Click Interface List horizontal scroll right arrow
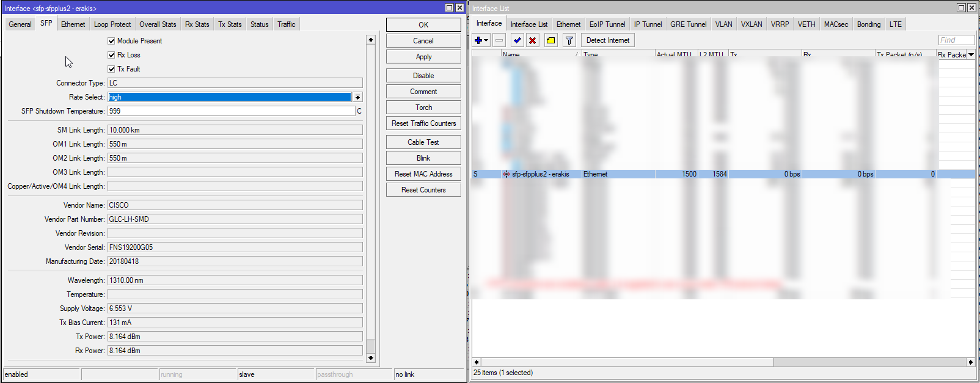The image size is (980, 383). pyautogui.click(x=971, y=362)
